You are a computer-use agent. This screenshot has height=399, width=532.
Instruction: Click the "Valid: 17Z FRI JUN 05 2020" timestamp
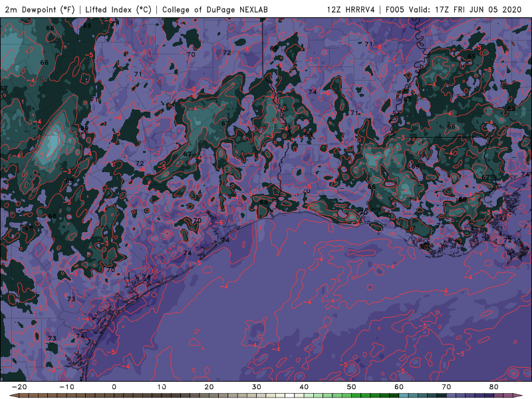[465, 10]
